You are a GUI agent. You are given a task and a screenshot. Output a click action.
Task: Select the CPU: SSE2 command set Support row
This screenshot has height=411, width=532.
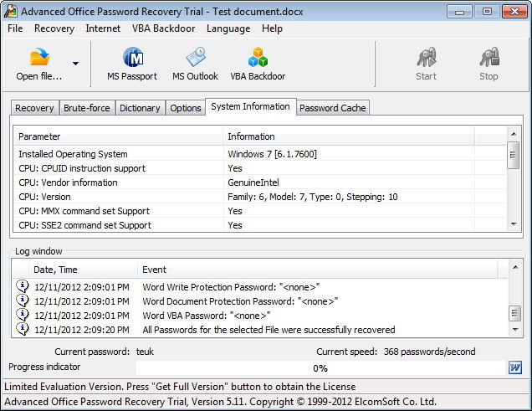[260, 224]
